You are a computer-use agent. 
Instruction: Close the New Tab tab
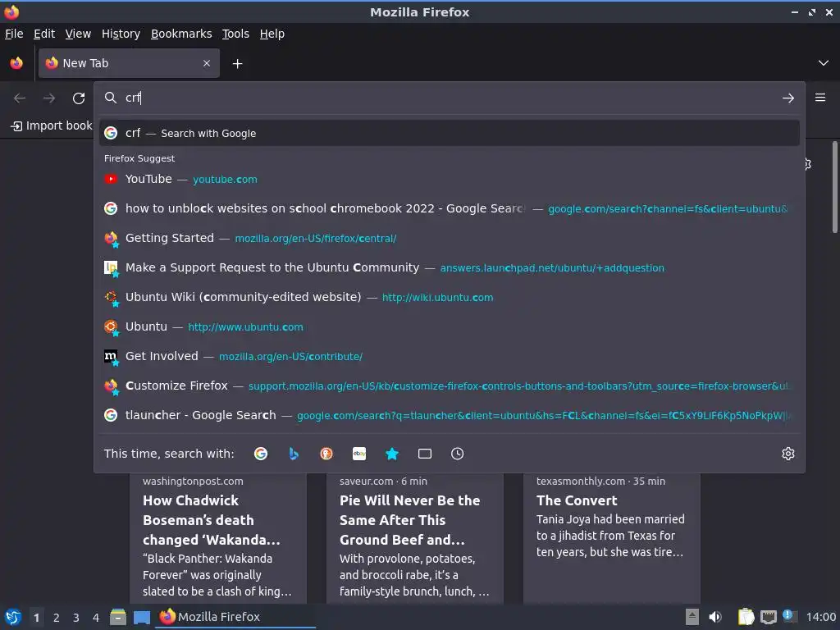[207, 63]
